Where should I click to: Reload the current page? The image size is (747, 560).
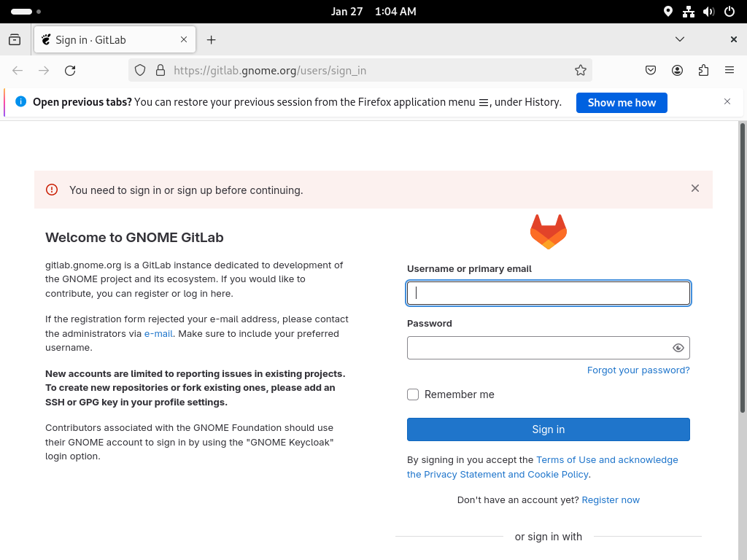(70, 71)
